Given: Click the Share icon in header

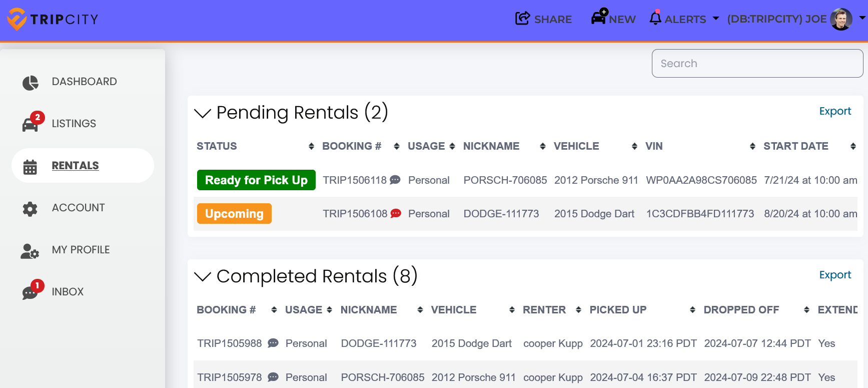Looking at the screenshot, I should (522, 19).
